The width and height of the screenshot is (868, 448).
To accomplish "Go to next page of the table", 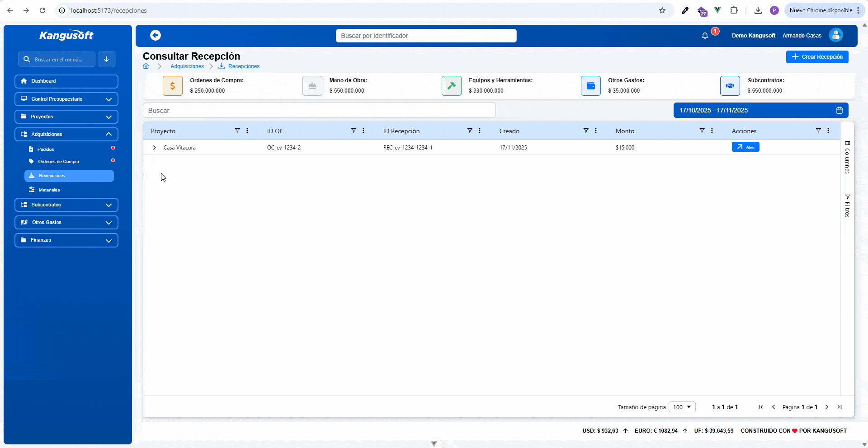I will point(827,407).
